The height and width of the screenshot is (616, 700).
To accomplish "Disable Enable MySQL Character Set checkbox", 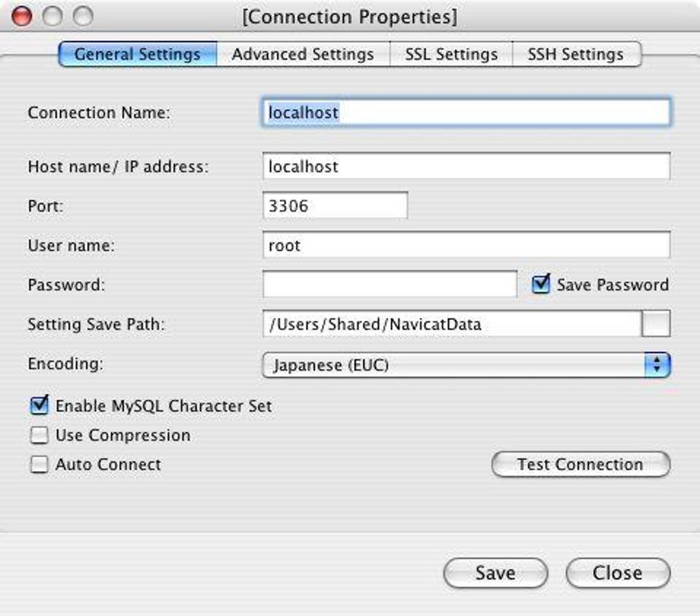I will click(40, 406).
